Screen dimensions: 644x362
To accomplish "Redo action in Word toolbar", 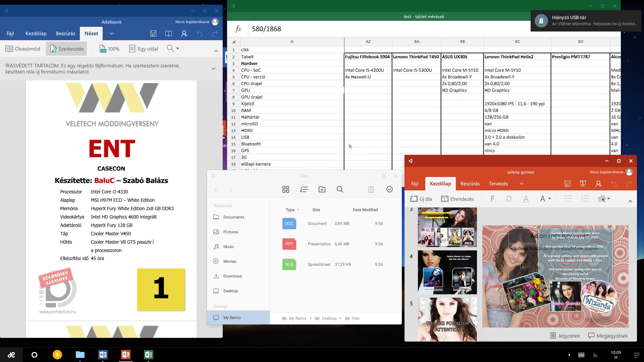I will point(215,34).
